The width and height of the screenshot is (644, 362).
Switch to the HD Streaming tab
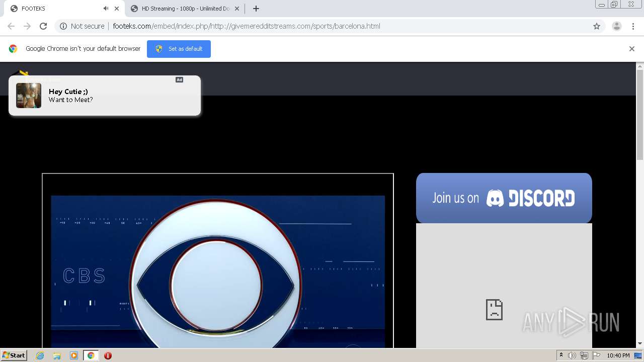(x=185, y=9)
